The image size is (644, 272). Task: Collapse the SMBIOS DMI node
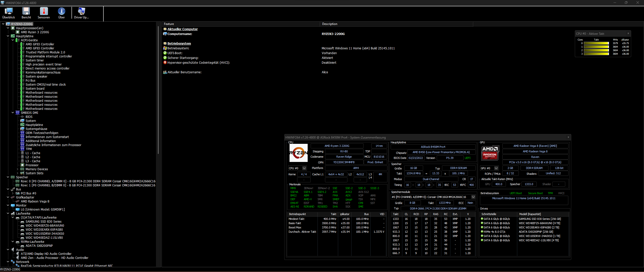tap(13, 113)
